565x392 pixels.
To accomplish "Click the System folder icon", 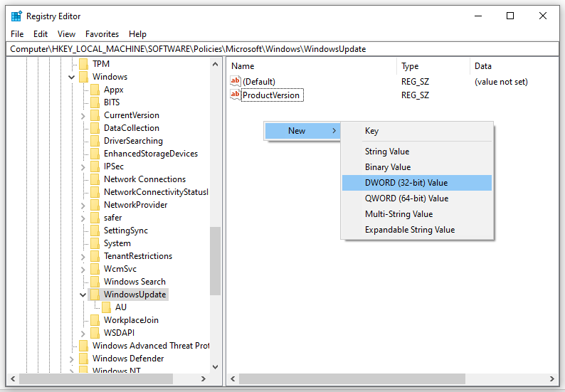I will [x=95, y=243].
